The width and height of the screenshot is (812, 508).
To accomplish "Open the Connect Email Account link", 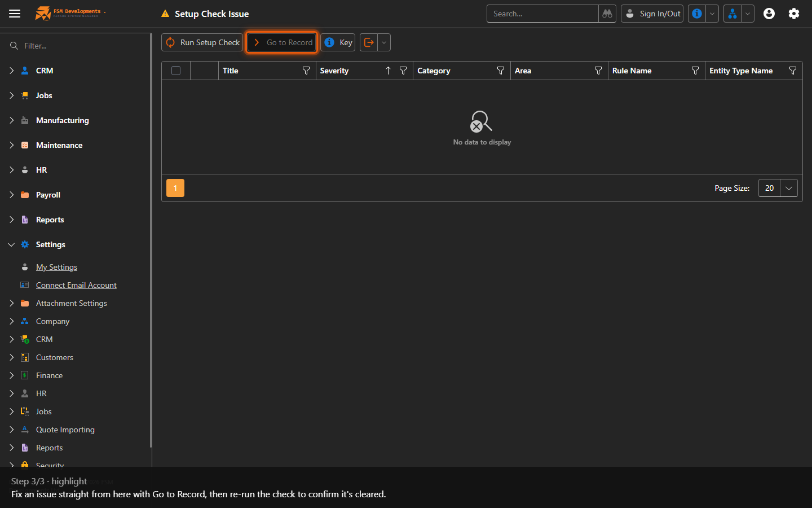I will (x=76, y=285).
